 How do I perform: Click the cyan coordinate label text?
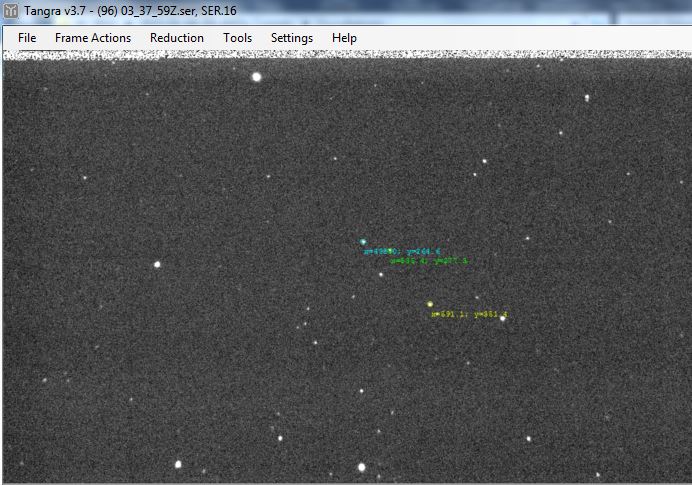point(402,251)
